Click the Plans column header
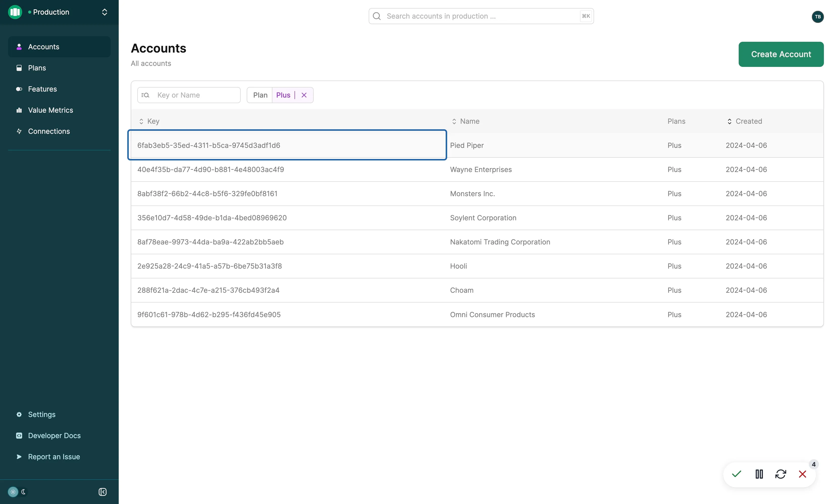The height and width of the screenshot is (504, 836). tap(676, 121)
